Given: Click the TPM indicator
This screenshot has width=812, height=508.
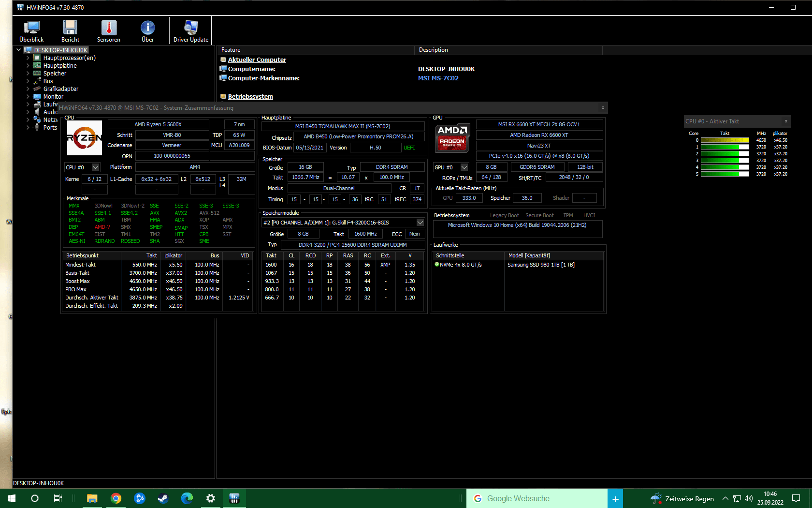Looking at the screenshot, I should tap(568, 216).
